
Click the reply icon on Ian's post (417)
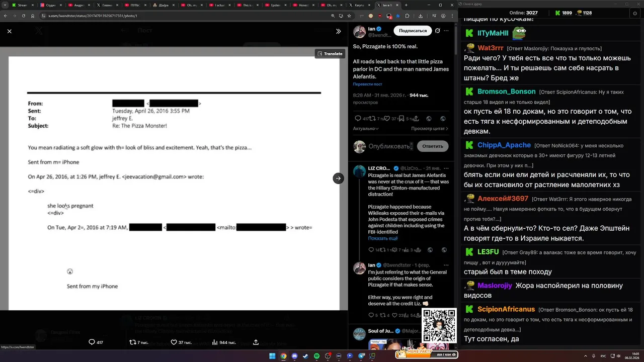tap(358, 119)
